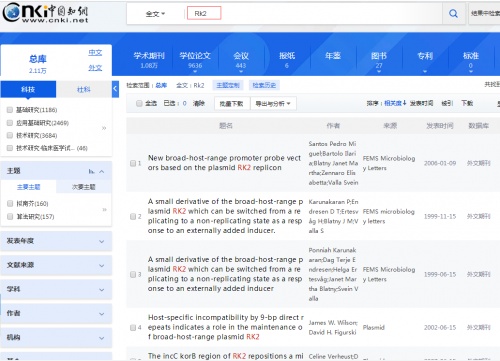Select result row 3 checkbox
500x361 pixels.
[133, 274]
